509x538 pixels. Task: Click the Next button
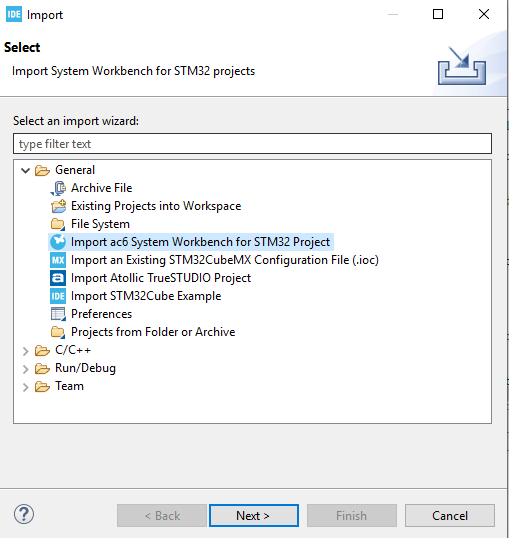pos(254,515)
